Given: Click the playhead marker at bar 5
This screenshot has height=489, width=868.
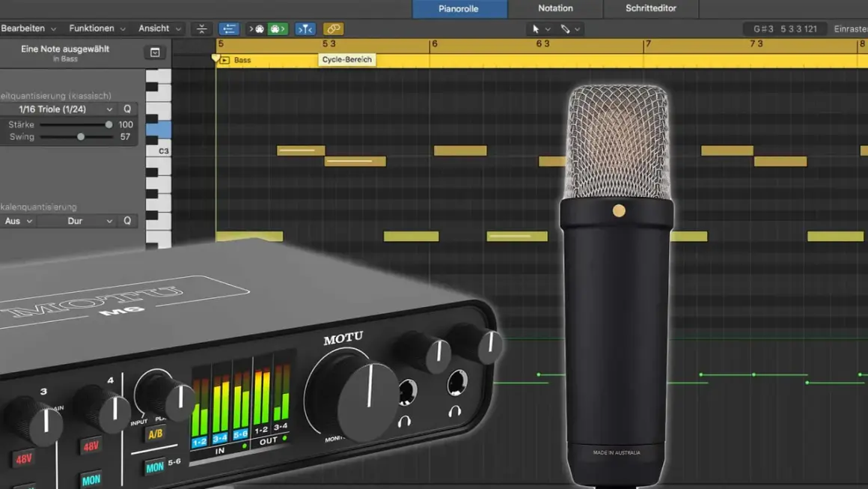Looking at the screenshot, I should (x=216, y=58).
